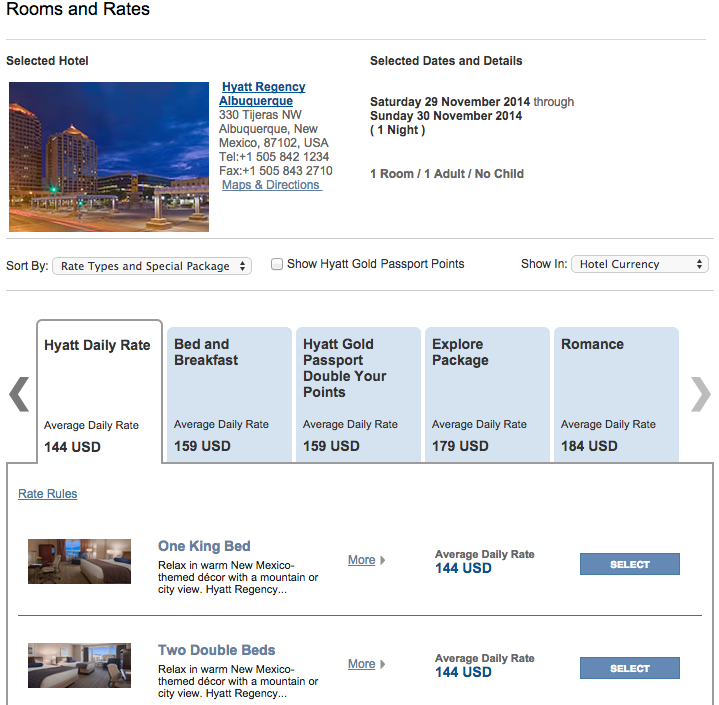Open the One King Bed room thumbnail
The width and height of the screenshot is (719, 705).
79,561
